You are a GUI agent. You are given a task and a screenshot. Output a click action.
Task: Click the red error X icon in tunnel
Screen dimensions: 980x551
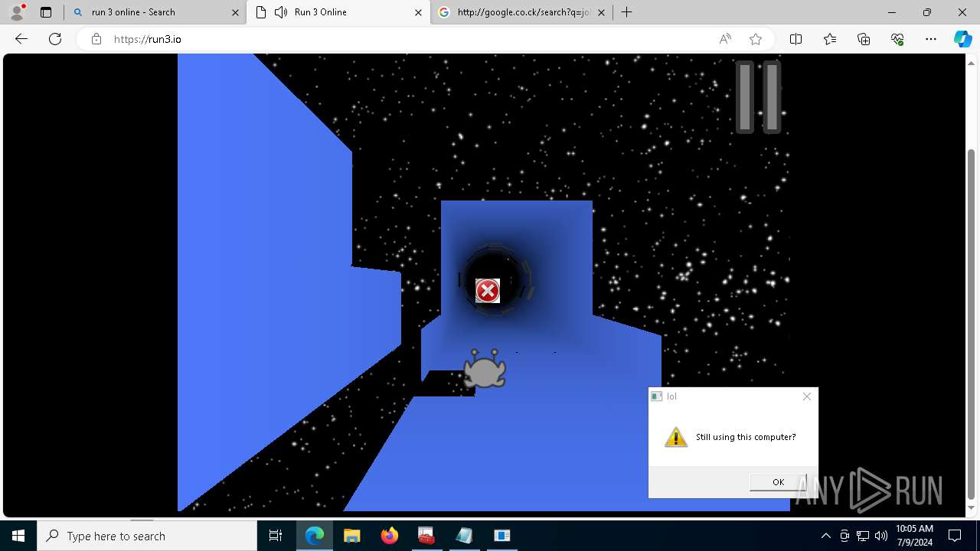coord(488,291)
